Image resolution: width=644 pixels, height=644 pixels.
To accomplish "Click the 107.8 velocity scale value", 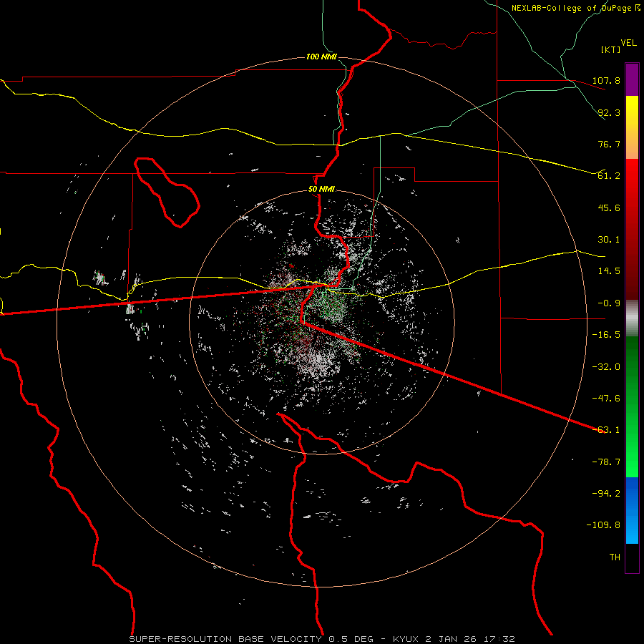I will [606, 80].
